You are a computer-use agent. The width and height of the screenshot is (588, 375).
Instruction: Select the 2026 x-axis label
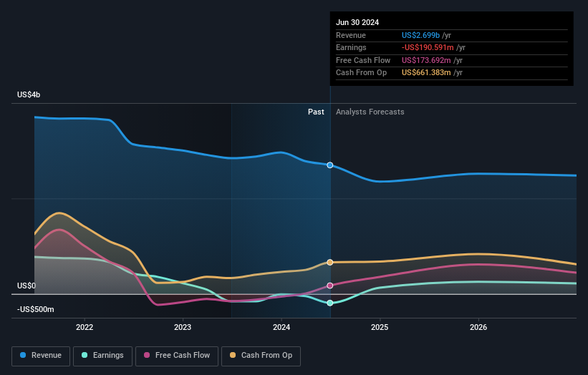click(x=478, y=327)
